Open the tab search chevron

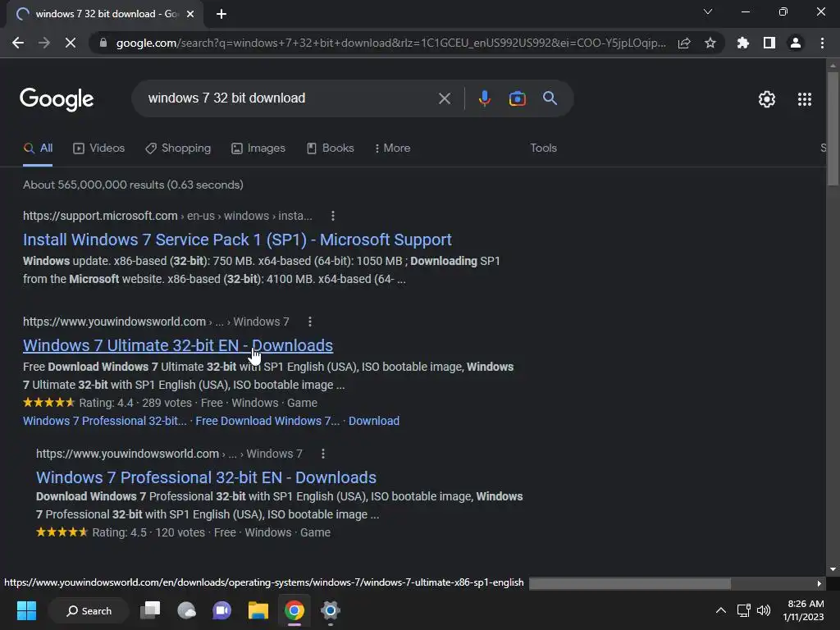click(x=708, y=11)
